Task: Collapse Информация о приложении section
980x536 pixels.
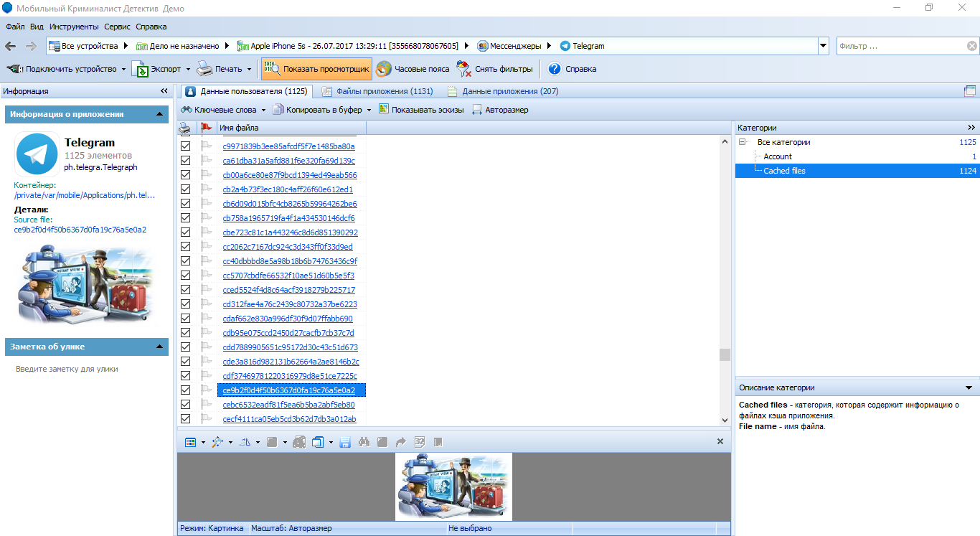Action: [x=159, y=114]
